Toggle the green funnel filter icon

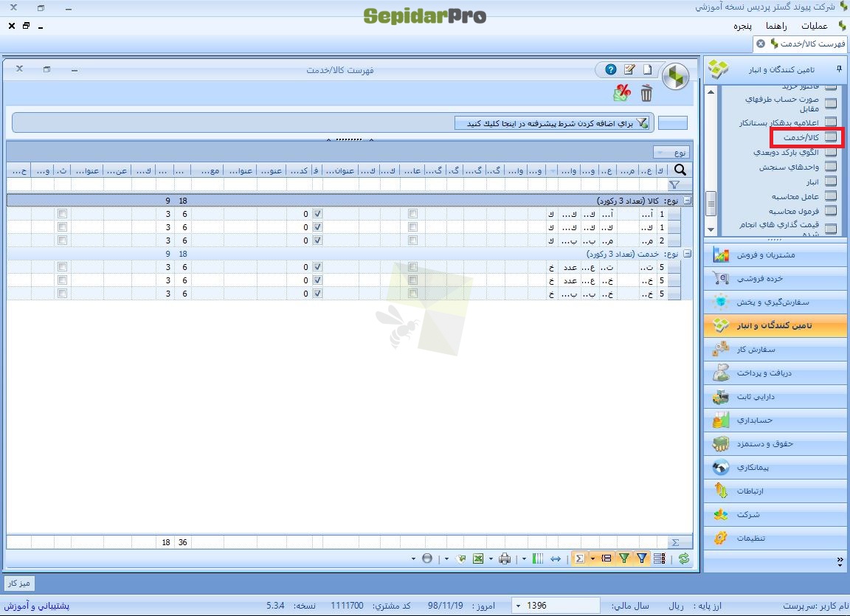click(624, 558)
